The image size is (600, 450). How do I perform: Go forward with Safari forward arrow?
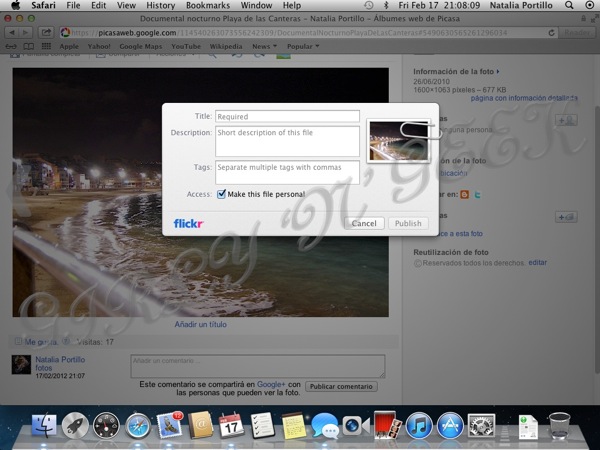point(25,33)
